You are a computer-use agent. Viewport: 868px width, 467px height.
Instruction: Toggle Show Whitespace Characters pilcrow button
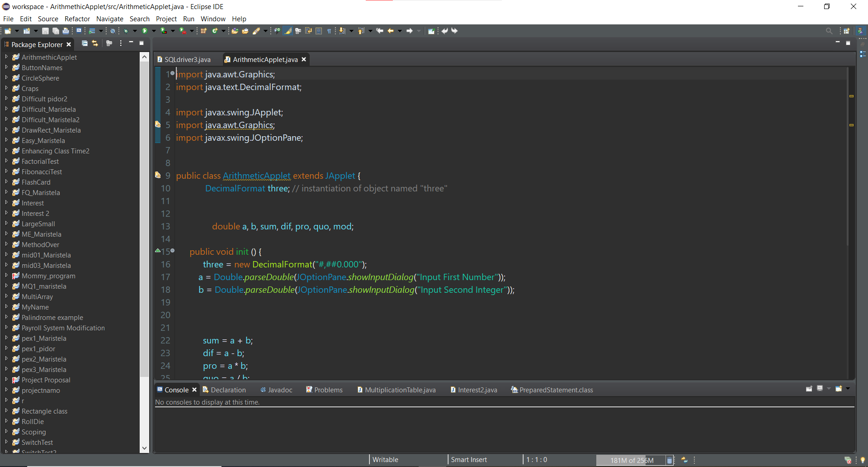(x=329, y=31)
